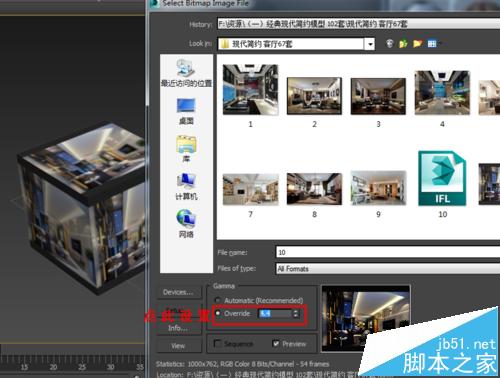Viewport: 500px width, 378px height.
Task: Toggle the Preview checkbox
Action: coord(276,343)
